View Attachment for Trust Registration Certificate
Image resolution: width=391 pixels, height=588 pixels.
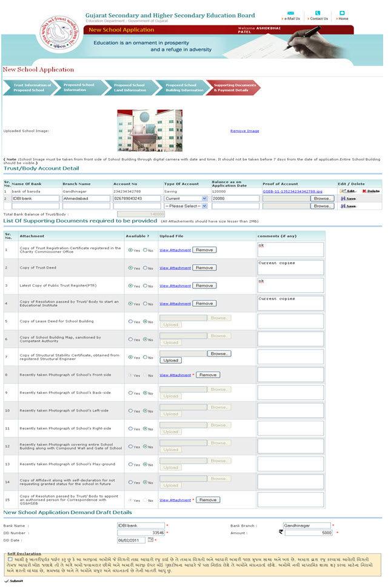(175, 250)
